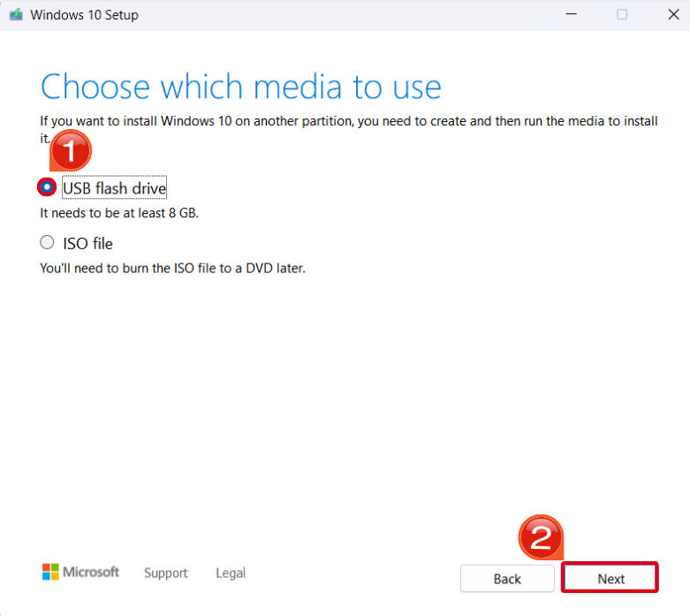
Task: Click the "burn the ISO file to a DVD" note
Action: click(172, 268)
